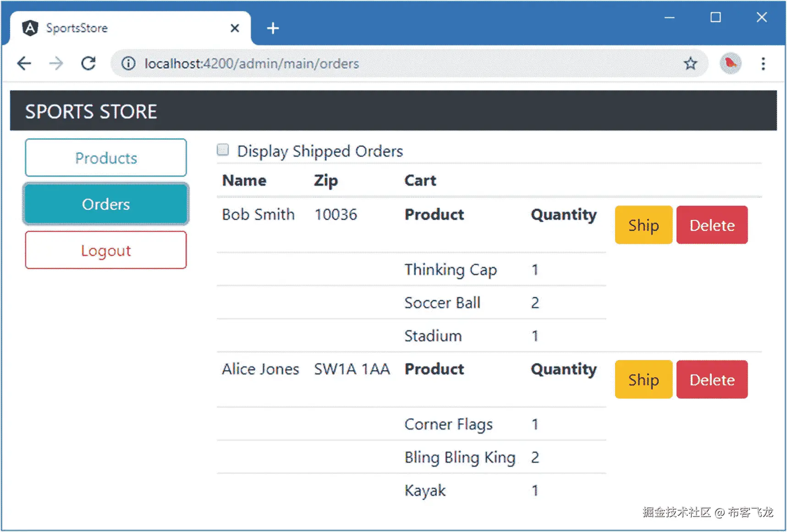Open the browser profile avatar
The height and width of the screenshot is (532, 787).
tap(730, 63)
